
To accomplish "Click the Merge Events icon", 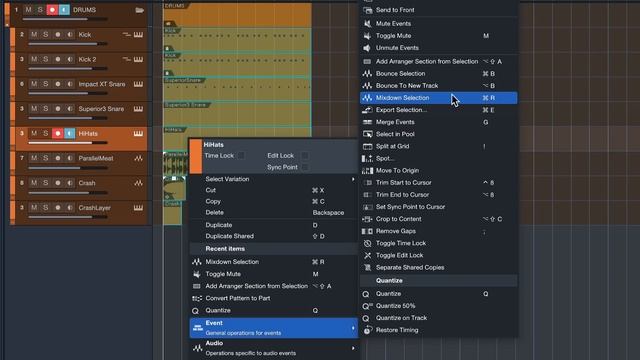I will pos(367,122).
